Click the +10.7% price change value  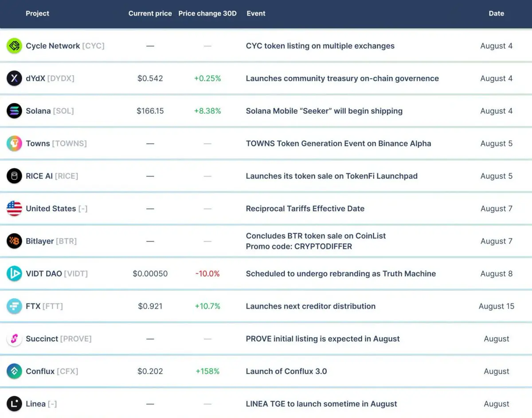pyautogui.click(x=207, y=306)
